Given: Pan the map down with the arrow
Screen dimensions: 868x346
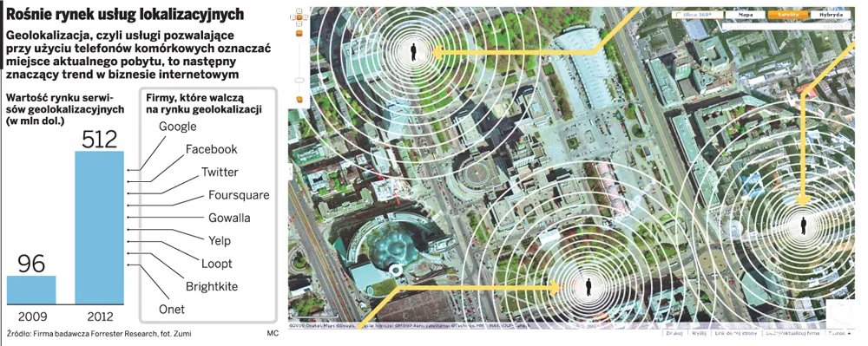Looking at the screenshot, I should coord(299,23).
